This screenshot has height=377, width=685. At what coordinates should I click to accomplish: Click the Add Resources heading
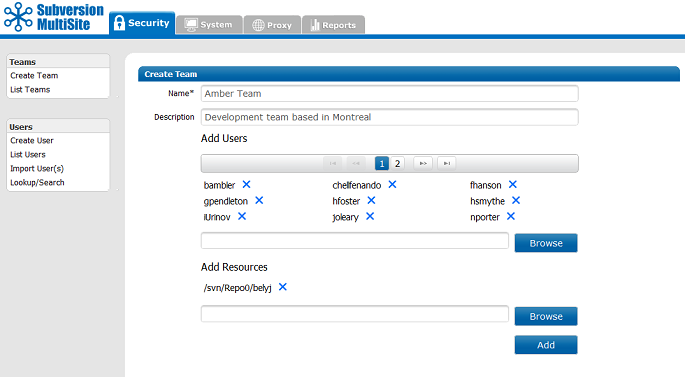coord(234,267)
